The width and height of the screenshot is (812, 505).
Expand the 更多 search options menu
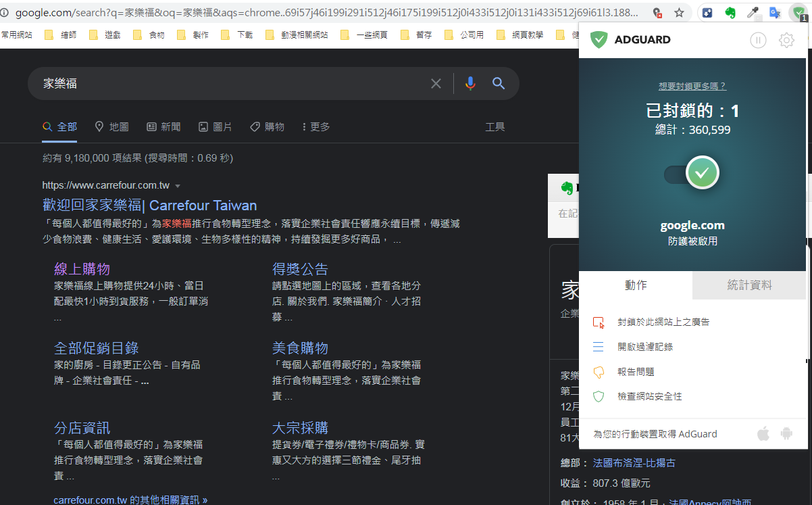[x=315, y=126]
